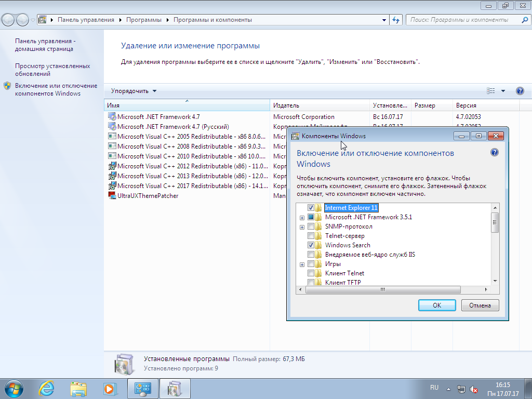
Task: Select the Microsoft .NET Framework 4.7 icon
Action: [112, 117]
